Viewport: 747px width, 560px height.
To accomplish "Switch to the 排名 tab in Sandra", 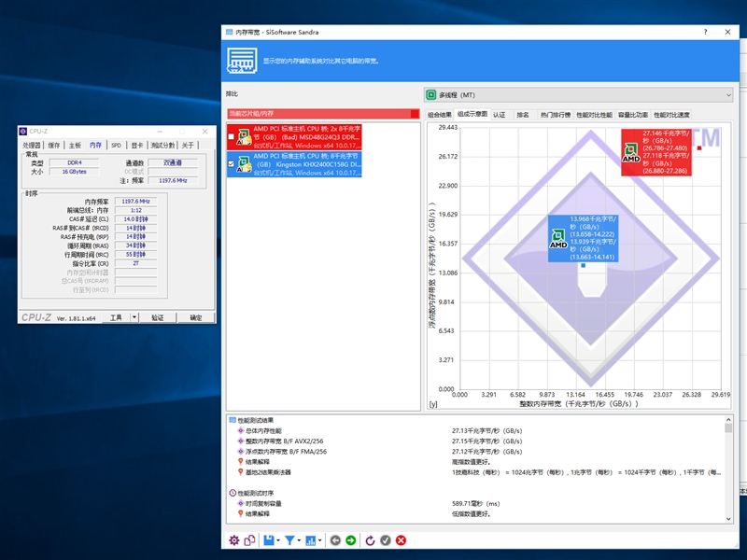I will click(x=523, y=115).
